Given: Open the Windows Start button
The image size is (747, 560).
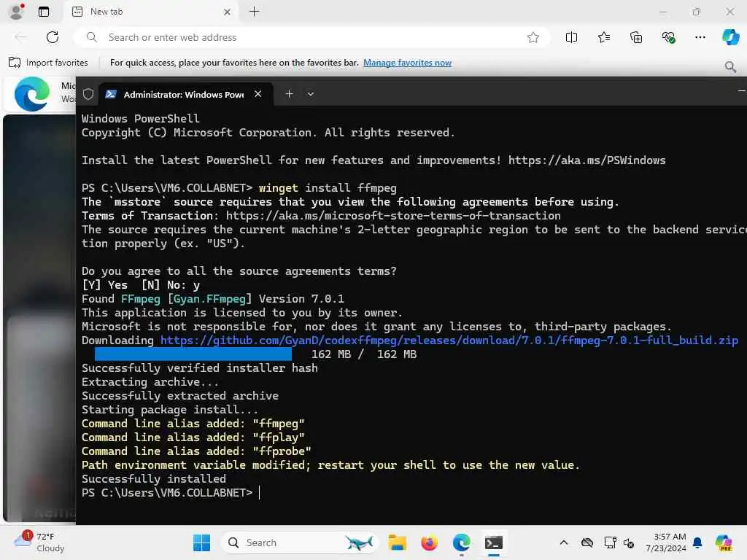Looking at the screenshot, I should 201,542.
